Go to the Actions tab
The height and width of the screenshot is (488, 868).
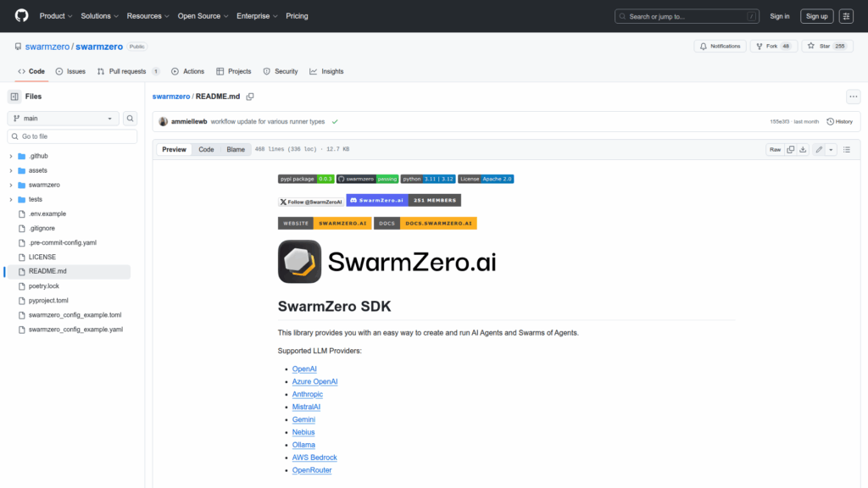pyautogui.click(x=187, y=71)
